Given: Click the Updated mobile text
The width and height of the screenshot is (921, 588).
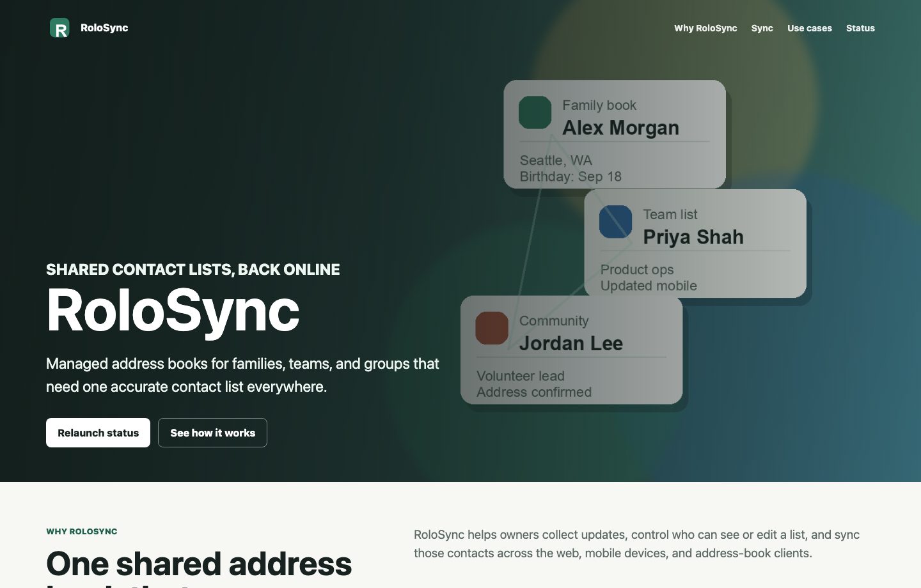Looking at the screenshot, I should (649, 286).
